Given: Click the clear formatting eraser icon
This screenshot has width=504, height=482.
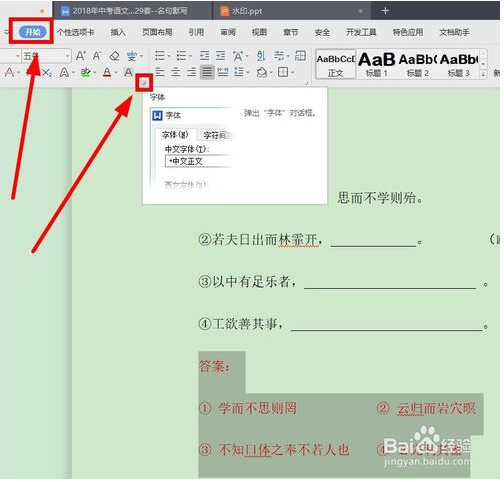Looking at the screenshot, I should click(x=114, y=56).
